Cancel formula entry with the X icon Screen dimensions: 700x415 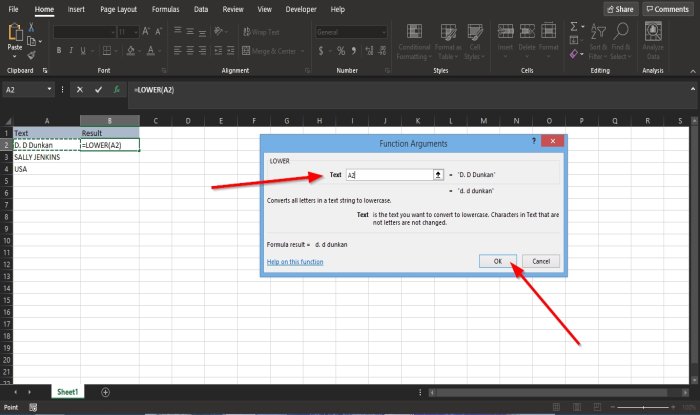coord(80,90)
